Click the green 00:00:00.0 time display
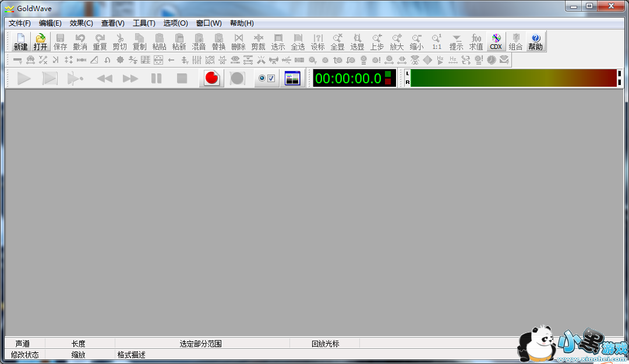This screenshot has width=629, height=364. point(354,78)
